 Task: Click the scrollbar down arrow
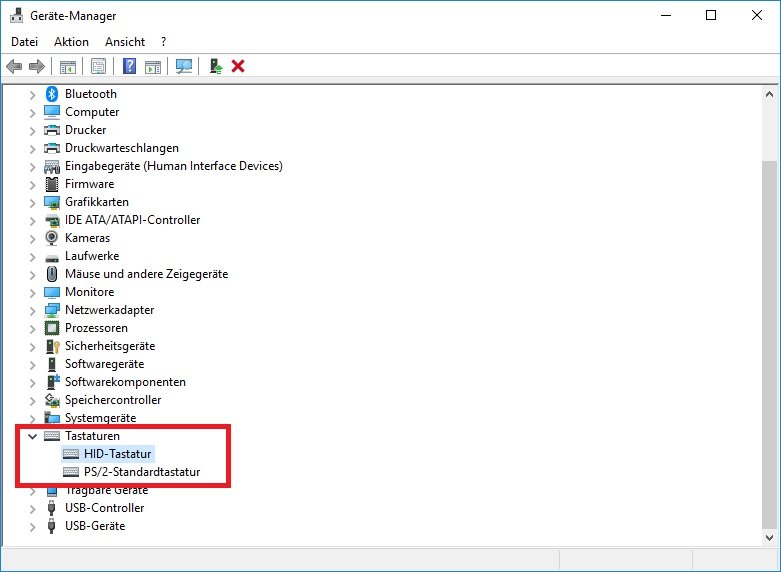(x=769, y=538)
